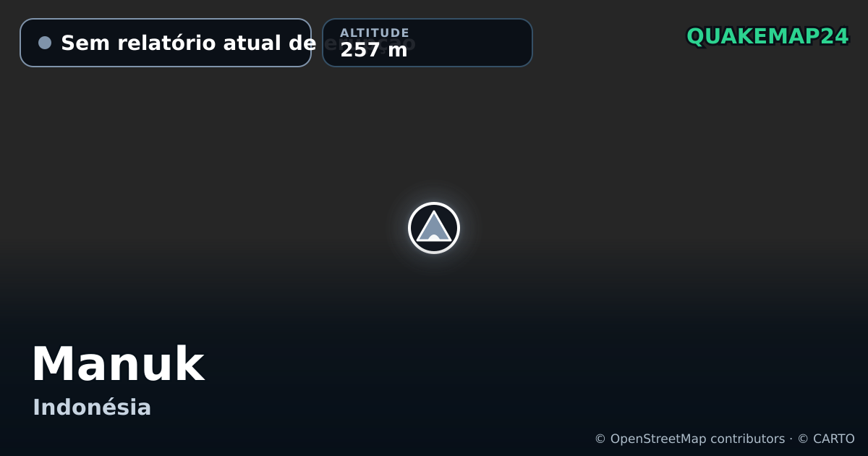The image size is (868, 456).
Task: Click the ALTITUDE label text
Action: click(375, 33)
